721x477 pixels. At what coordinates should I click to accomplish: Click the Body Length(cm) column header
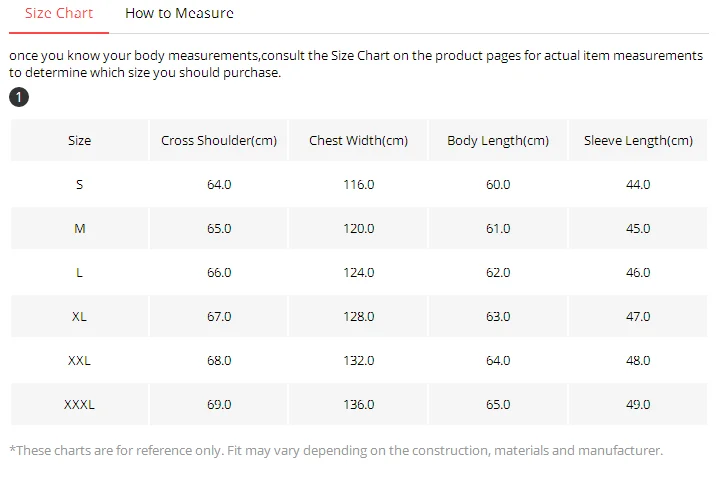(x=498, y=140)
